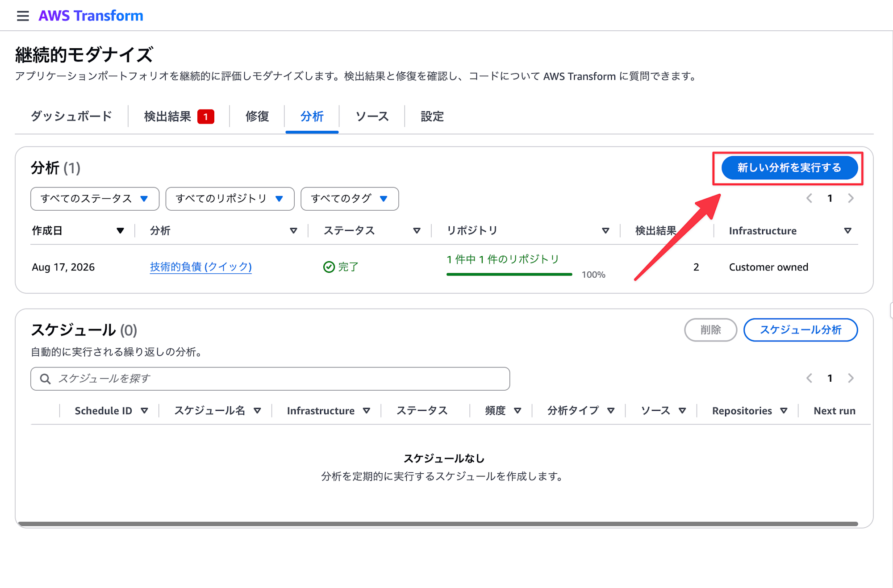893x588 pixels.
Task: Click the 分析 (1) section heading
Action: tap(56, 168)
